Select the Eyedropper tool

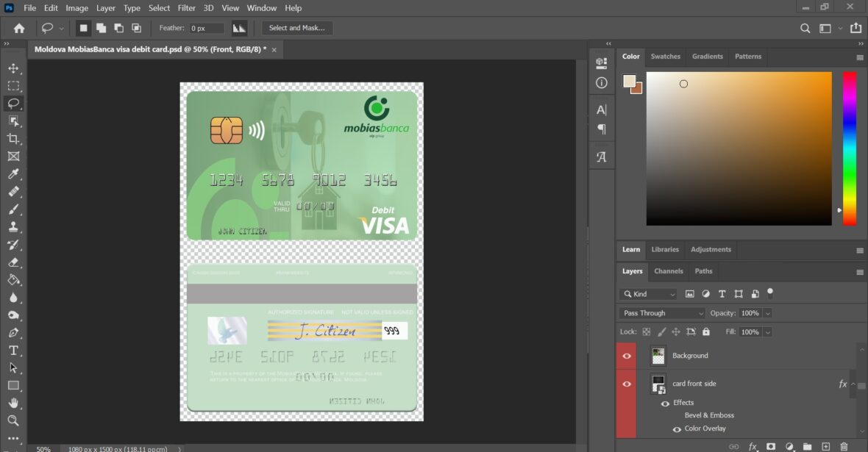coord(13,174)
